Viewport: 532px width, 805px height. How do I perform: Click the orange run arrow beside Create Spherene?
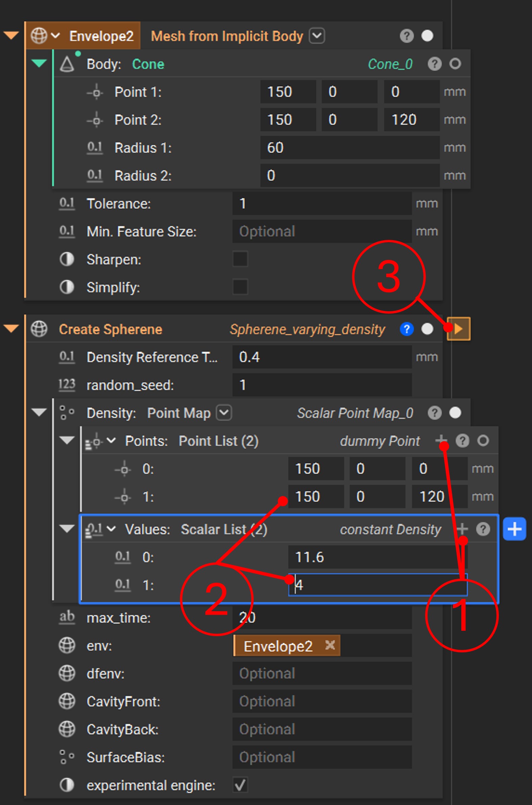pyautogui.click(x=459, y=329)
